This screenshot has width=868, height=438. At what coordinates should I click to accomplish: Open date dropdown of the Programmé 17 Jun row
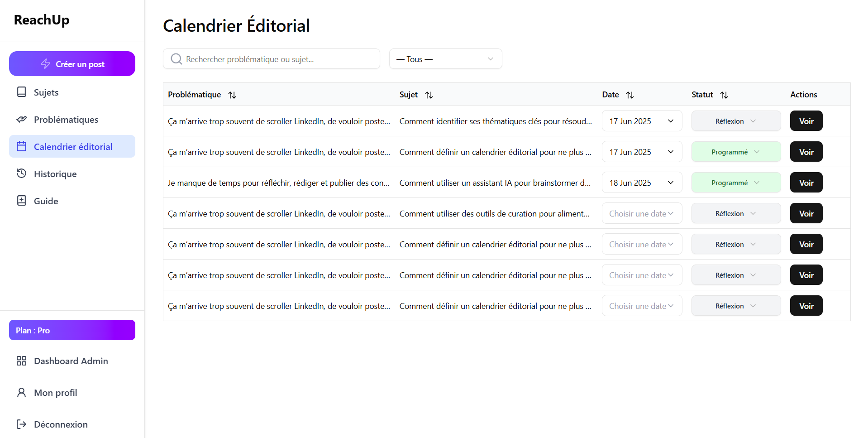tap(642, 152)
